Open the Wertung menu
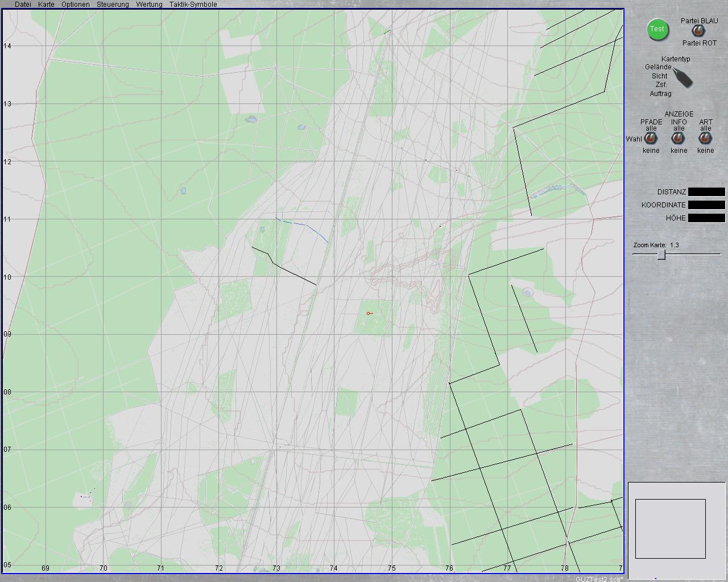Viewport: 728px width, 582px height. pos(149,5)
